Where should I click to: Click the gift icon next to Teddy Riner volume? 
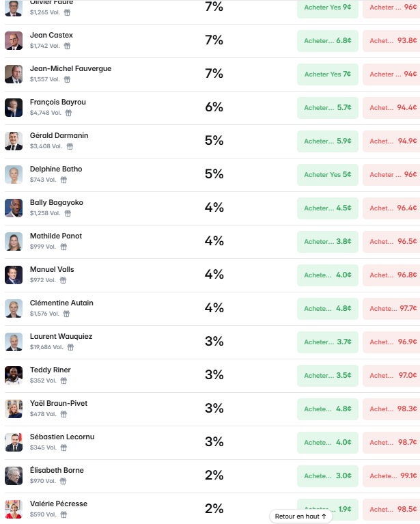tap(64, 381)
